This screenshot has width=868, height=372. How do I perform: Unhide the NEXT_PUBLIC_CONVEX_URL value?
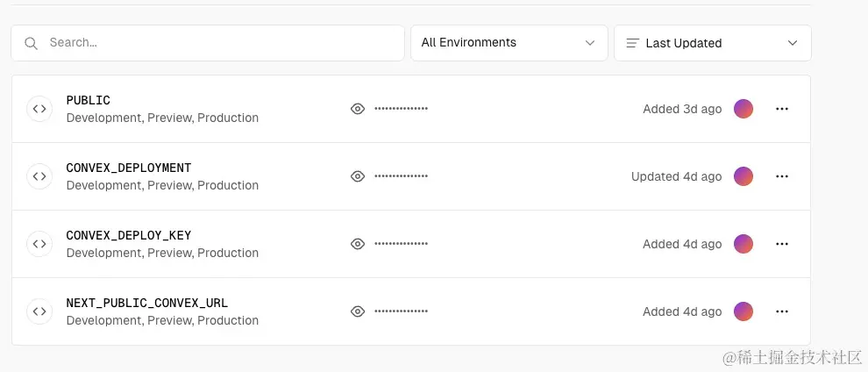click(358, 311)
